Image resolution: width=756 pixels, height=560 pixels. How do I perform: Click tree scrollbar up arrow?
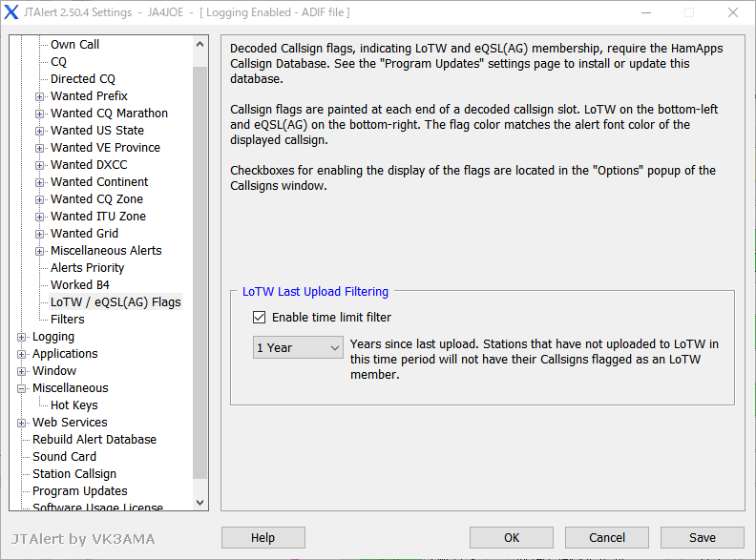pyautogui.click(x=200, y=44)
